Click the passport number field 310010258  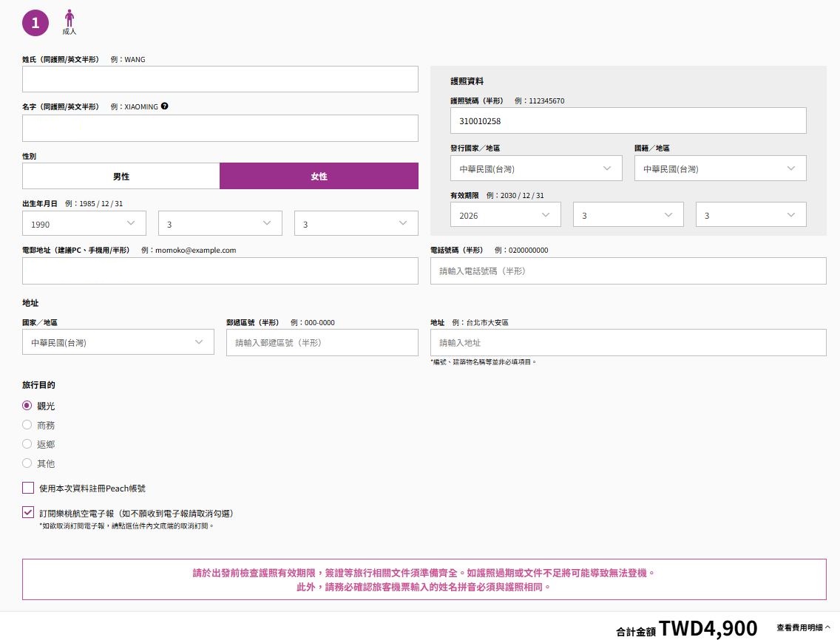click(629, 120)
